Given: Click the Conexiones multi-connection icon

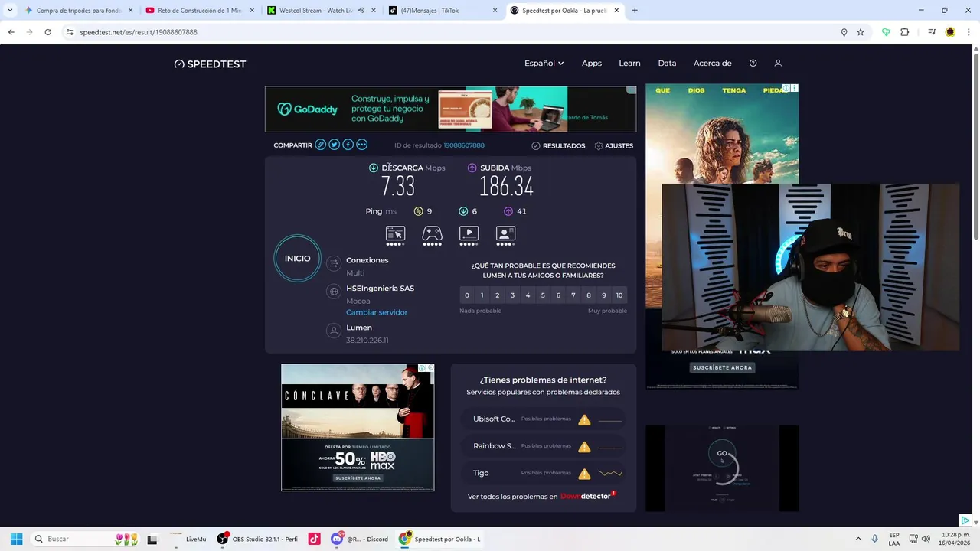Looking at the screenshot, I should [x=333, y=263].
